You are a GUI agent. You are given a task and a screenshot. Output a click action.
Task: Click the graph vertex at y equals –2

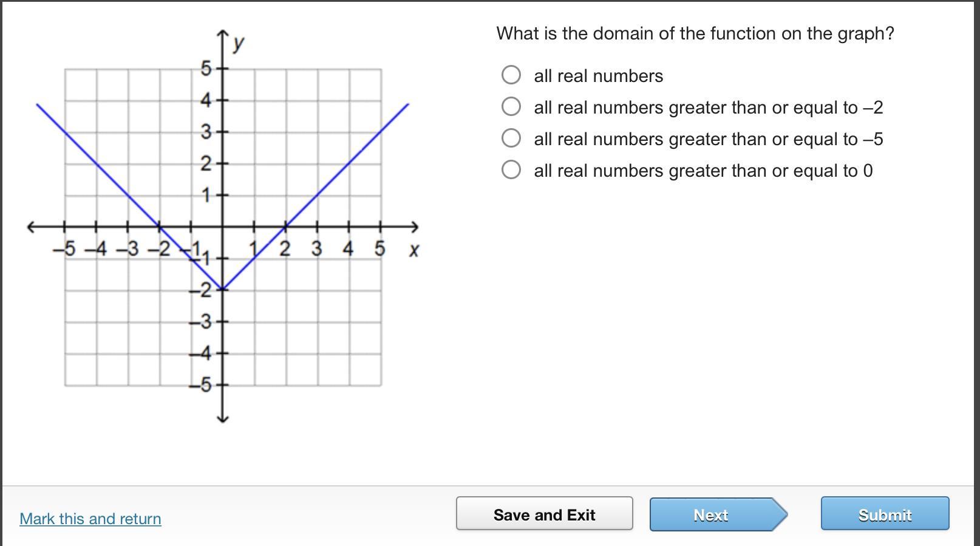tap(222, 288)
